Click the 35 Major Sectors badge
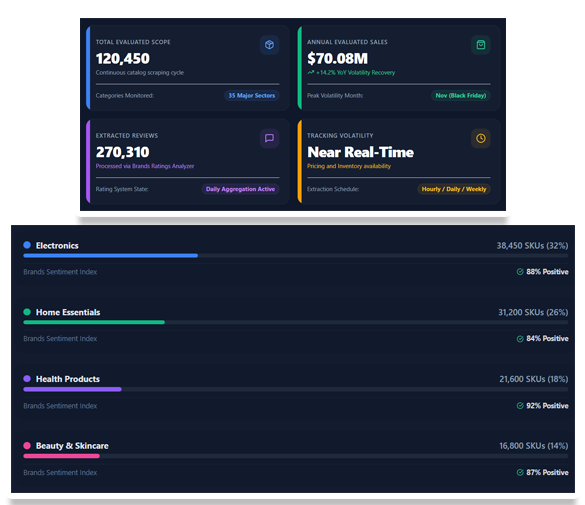Viewport: 585px width, 505px height. (x=251, y=95)
